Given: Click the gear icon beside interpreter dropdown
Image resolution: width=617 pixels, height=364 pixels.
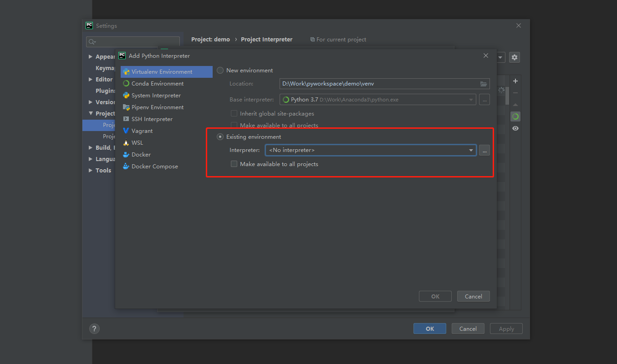Looking at the screenshot, I should pos(515,57).
